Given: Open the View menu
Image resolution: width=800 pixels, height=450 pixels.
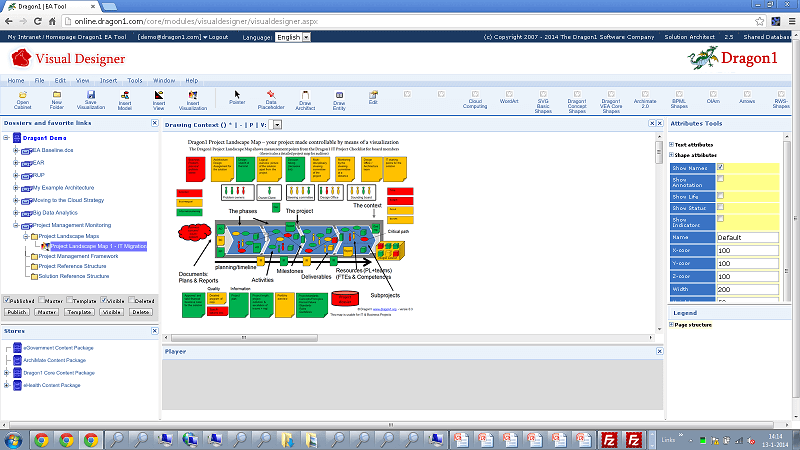Looking at the screenshot, I should [x=82, y=81].
